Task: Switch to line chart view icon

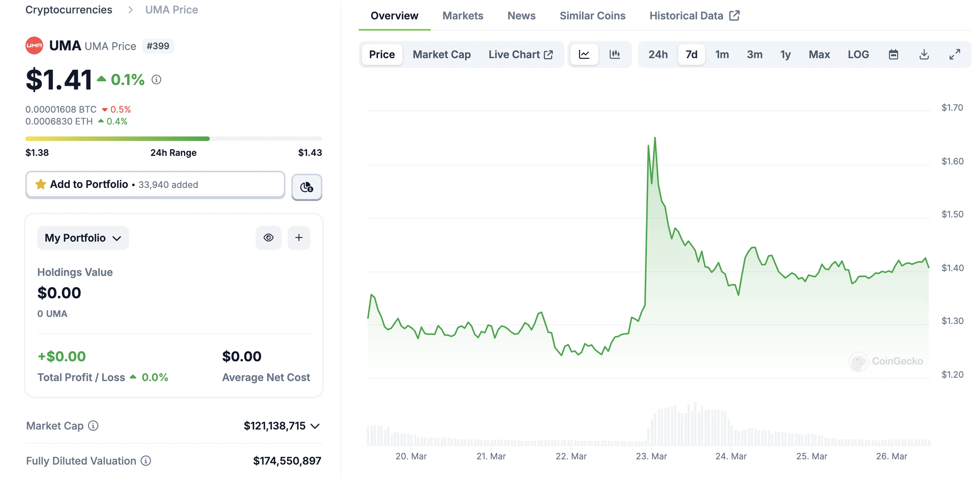Action: coord(584,54)
